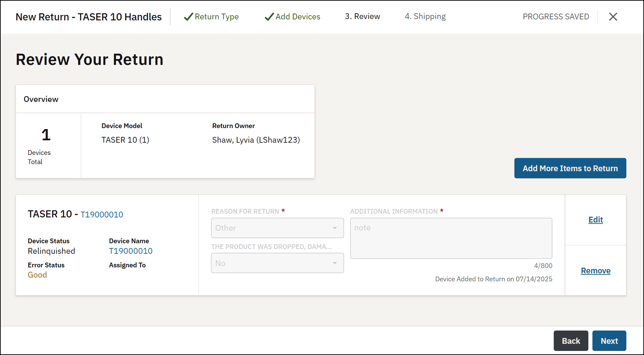Screen dimensions: 644x355
Task: Click the Reason for Return dropdown arrow
Action: [335, 228]
